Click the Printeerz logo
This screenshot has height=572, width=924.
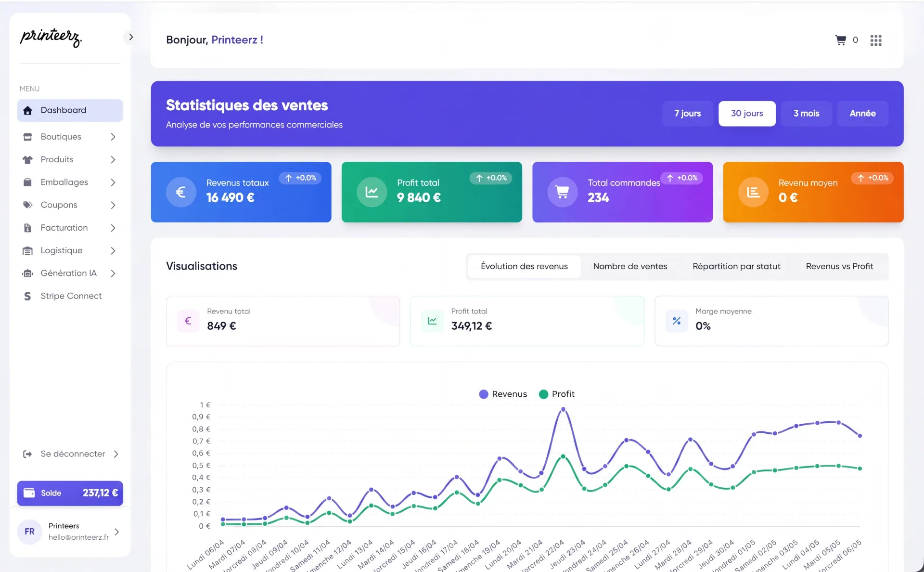point(51,38)
